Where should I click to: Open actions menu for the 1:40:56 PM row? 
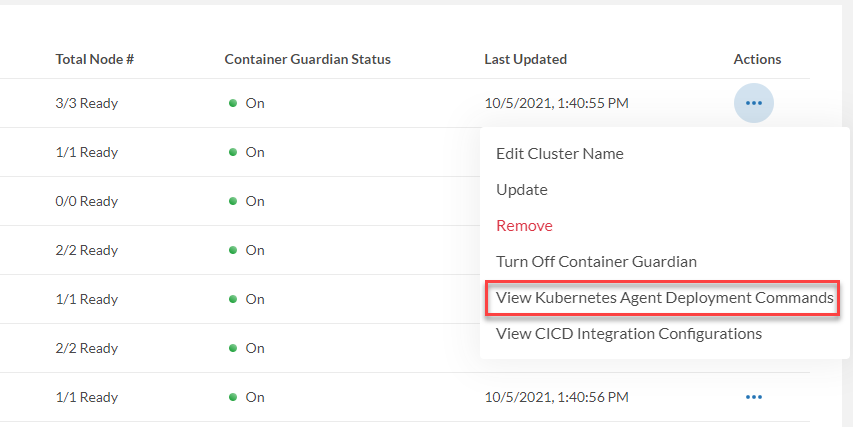754,397
